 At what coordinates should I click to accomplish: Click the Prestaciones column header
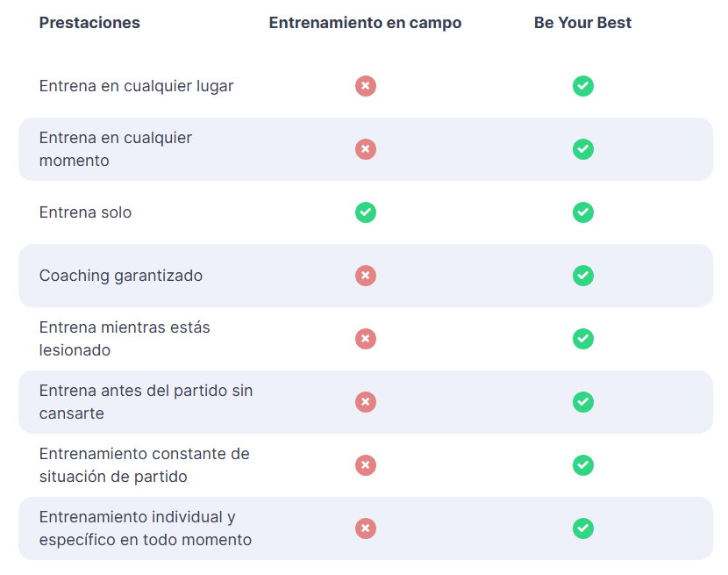pyautogui.click(x=89, y=23)
